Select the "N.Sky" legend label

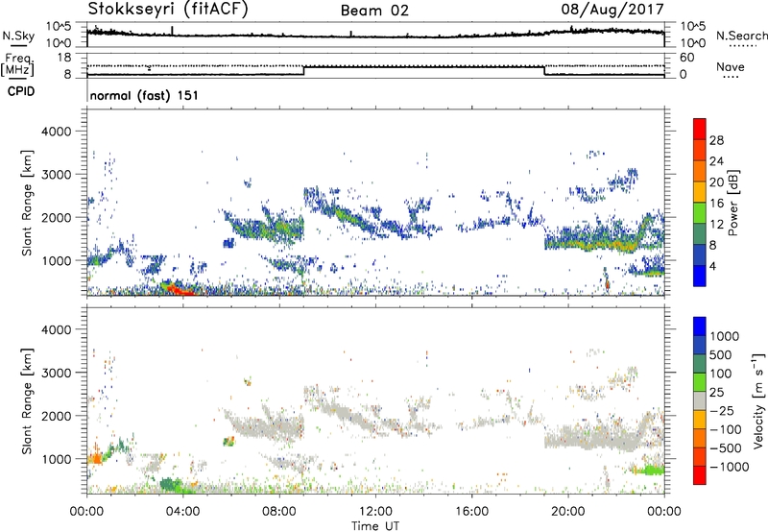[18, 36]
